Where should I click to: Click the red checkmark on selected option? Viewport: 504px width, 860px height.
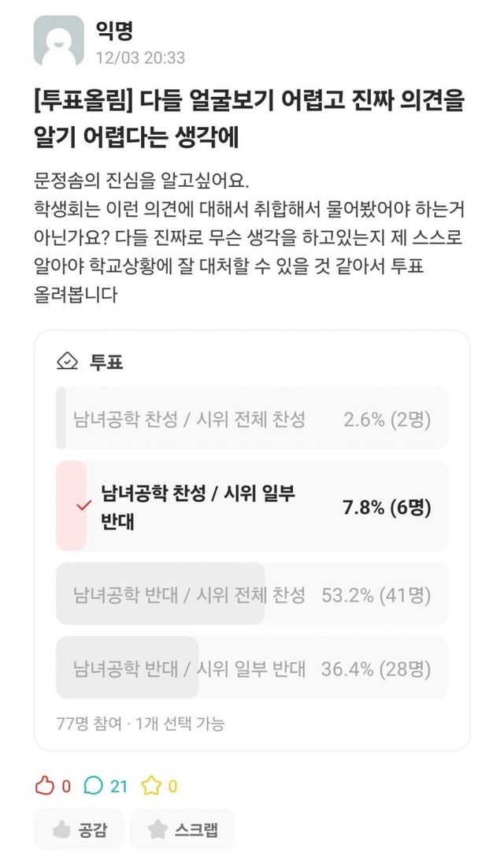pos(78,505)
